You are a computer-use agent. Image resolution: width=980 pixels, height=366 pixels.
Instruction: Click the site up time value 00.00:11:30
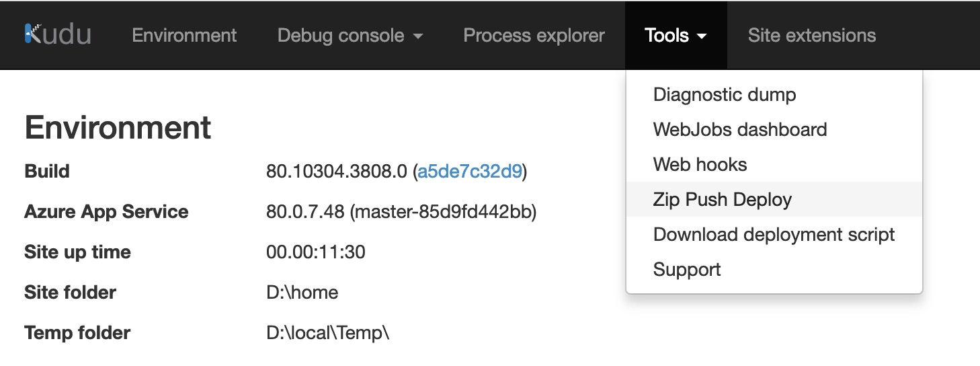(316, 252)
